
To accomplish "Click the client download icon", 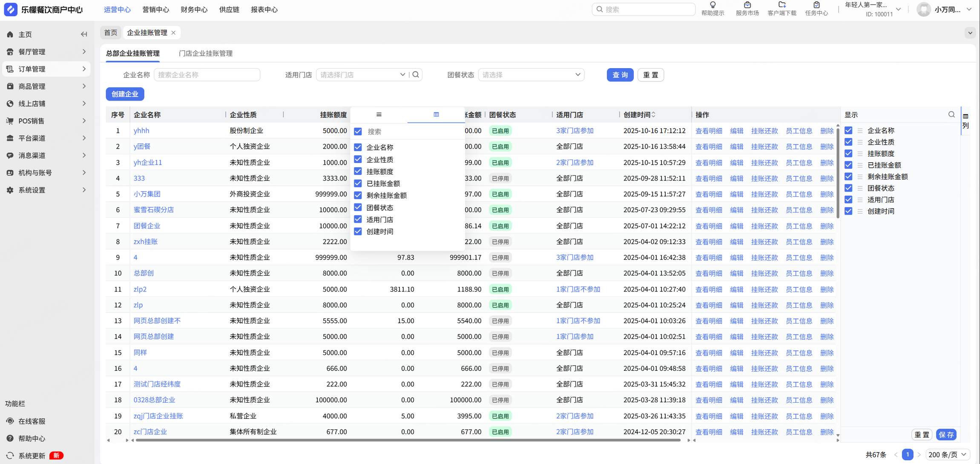I will [x=782, y=5].
